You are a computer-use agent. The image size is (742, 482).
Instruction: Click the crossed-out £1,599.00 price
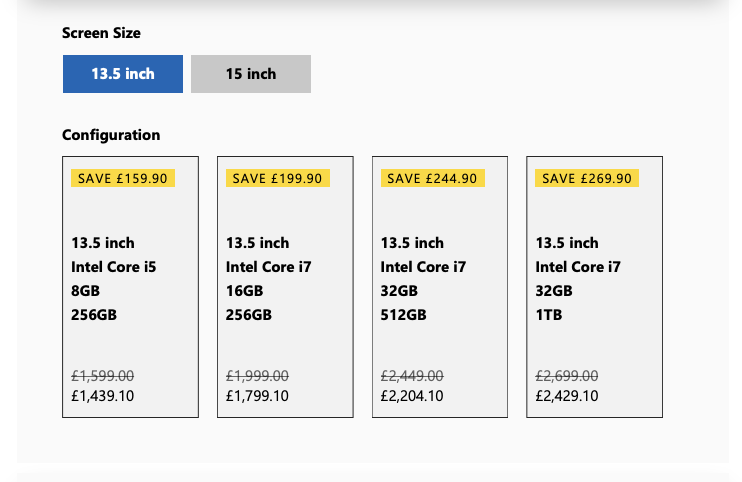click(x=103, y=376)
